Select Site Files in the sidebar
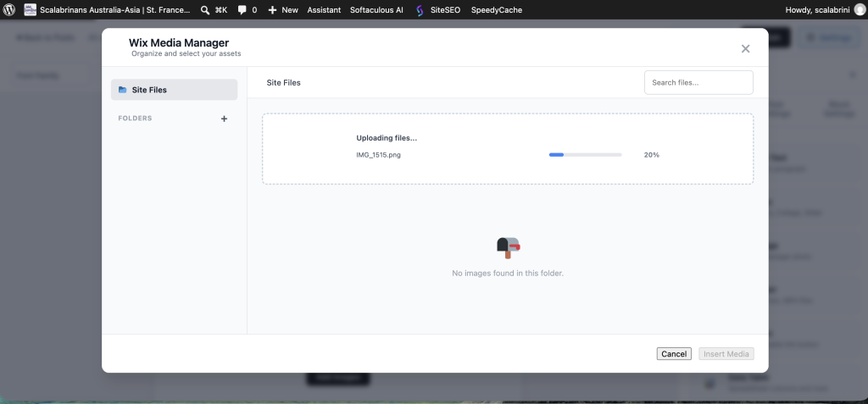This screenshot has width=868, height=404. click(x=175, y=90)
